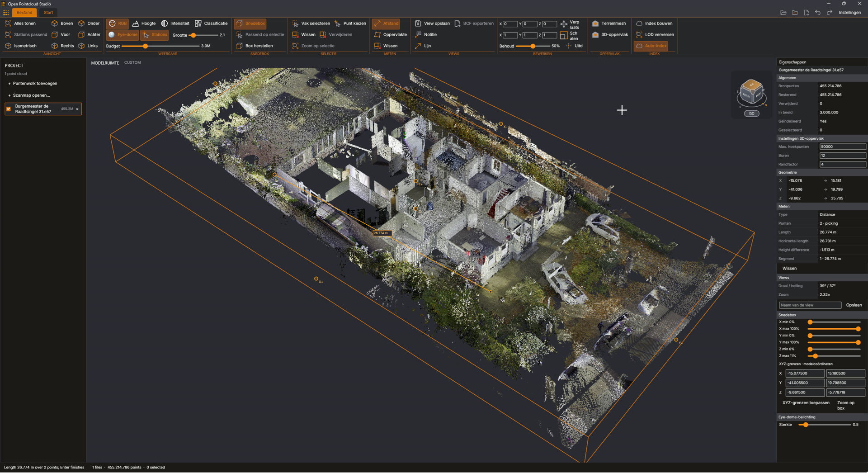
Task: Switch to the CUSTOM tab
Action: point(132,63)
